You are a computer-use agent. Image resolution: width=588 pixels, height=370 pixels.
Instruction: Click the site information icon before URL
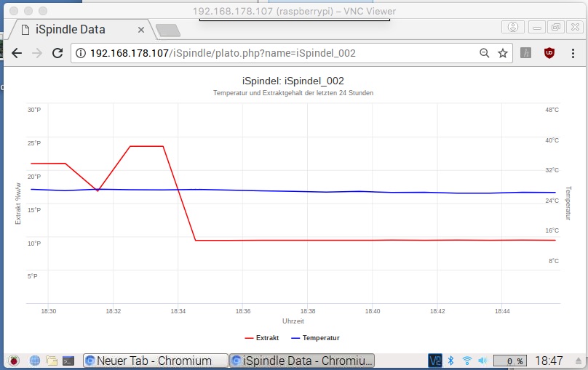[x=81, y=53]
